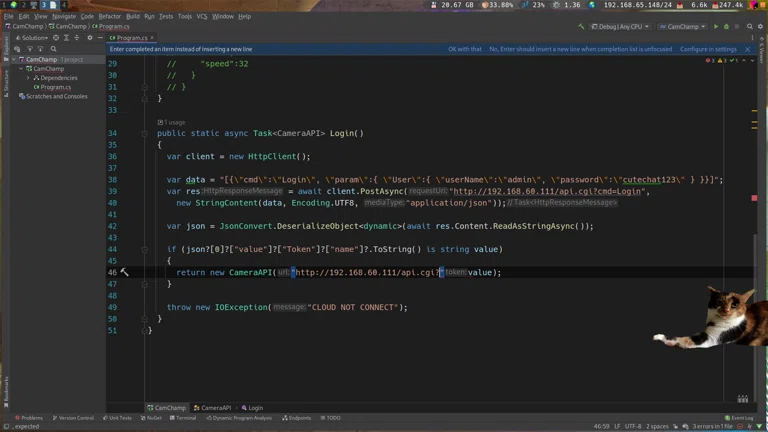Click the quick-fix icon on line 46
768x432 pixels.
click(x=125, y=272)
